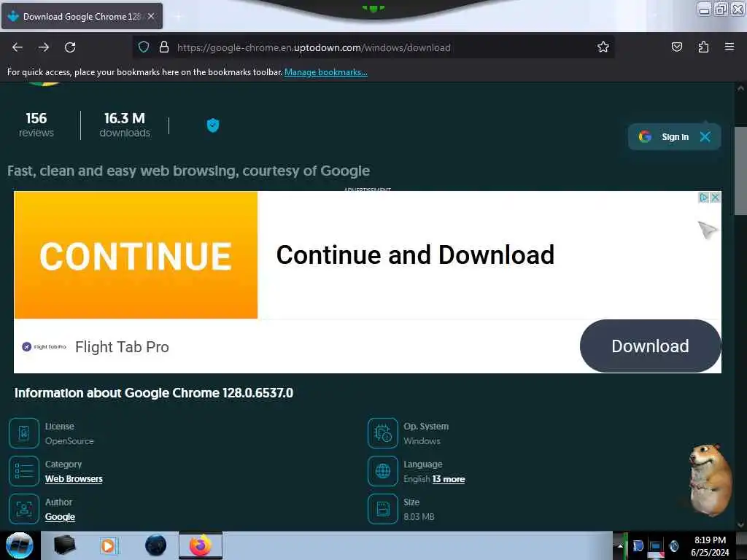This screenshot has width=747, height=560.
Task: Open the Windows Start menu
Action: (x=19, y=545)
